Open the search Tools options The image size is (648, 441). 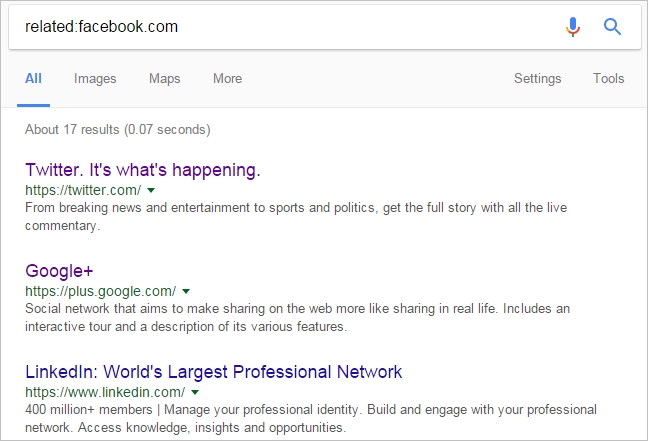pos(608,79)
